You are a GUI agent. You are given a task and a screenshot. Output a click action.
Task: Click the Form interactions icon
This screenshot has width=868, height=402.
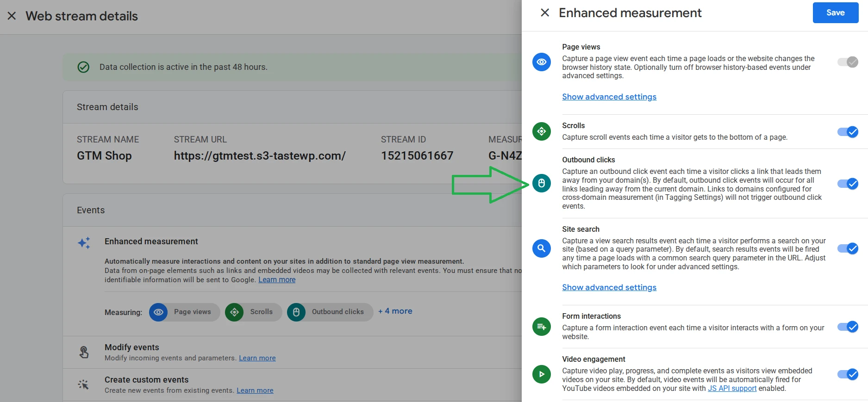point(542,327)
